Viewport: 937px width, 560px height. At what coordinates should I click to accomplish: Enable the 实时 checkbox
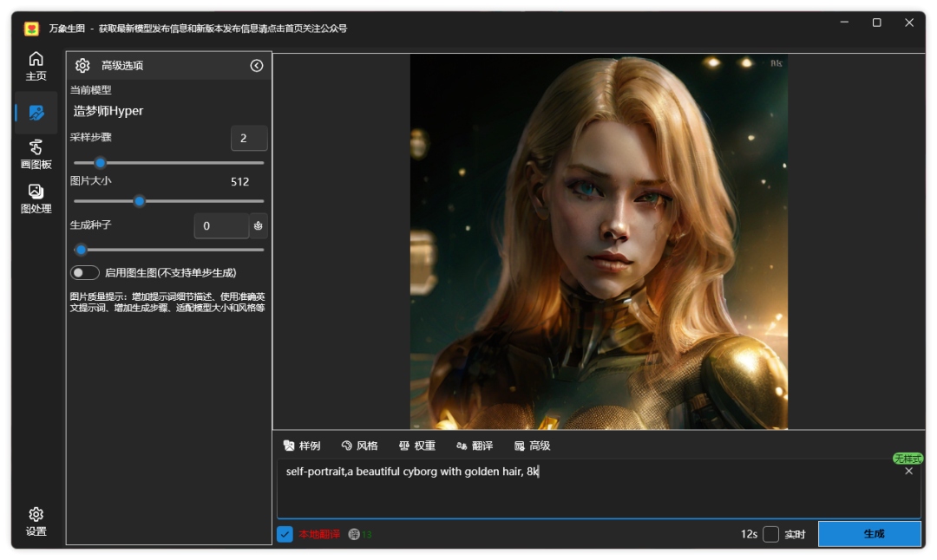(x=770, y=534)
